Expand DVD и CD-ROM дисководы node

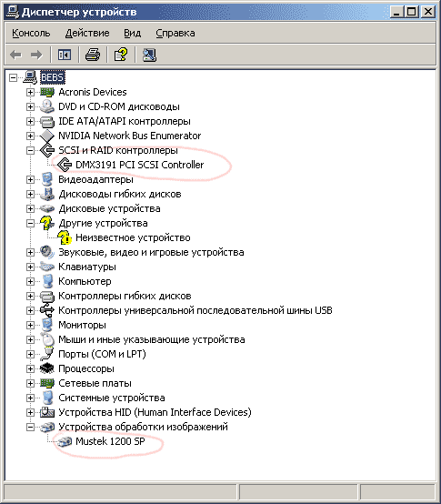pos(30,106)
